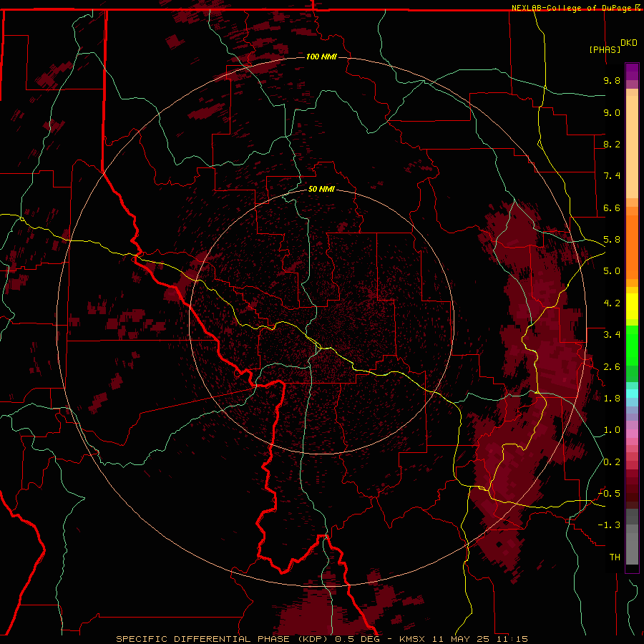The width and height of the screenshot is (644, 644).
Task: Click the 7.4 scale value
Action: click(612, 176)
